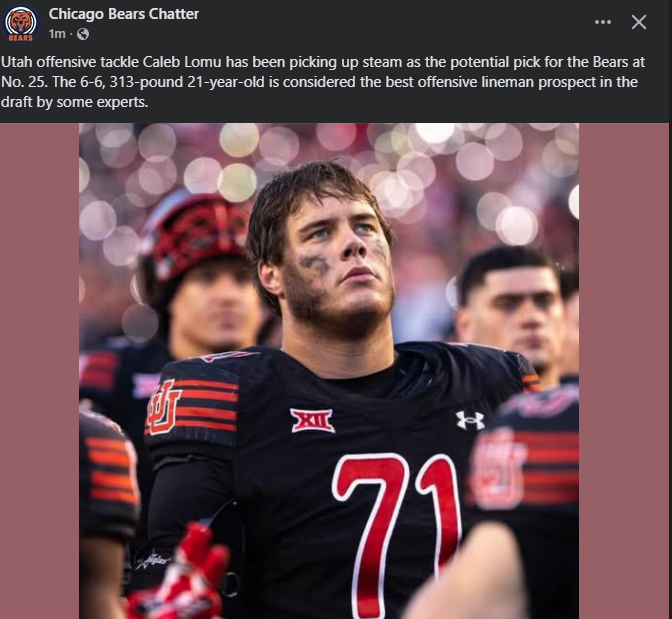Click the striped sleeve at left edge

110,470
